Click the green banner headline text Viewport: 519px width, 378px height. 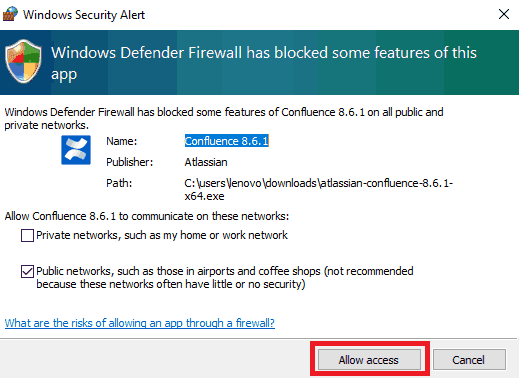264,63
